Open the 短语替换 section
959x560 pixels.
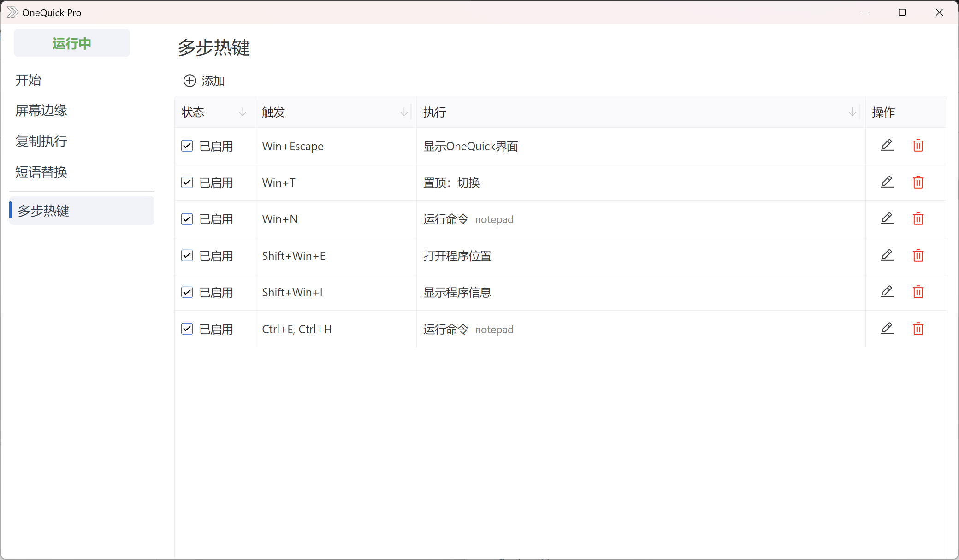coord(41,172)
